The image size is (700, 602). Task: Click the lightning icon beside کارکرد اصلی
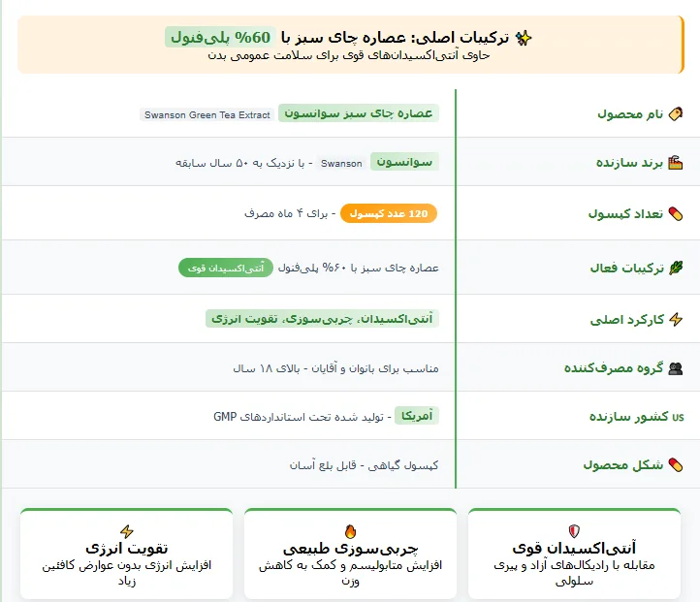tap(677, 319)
